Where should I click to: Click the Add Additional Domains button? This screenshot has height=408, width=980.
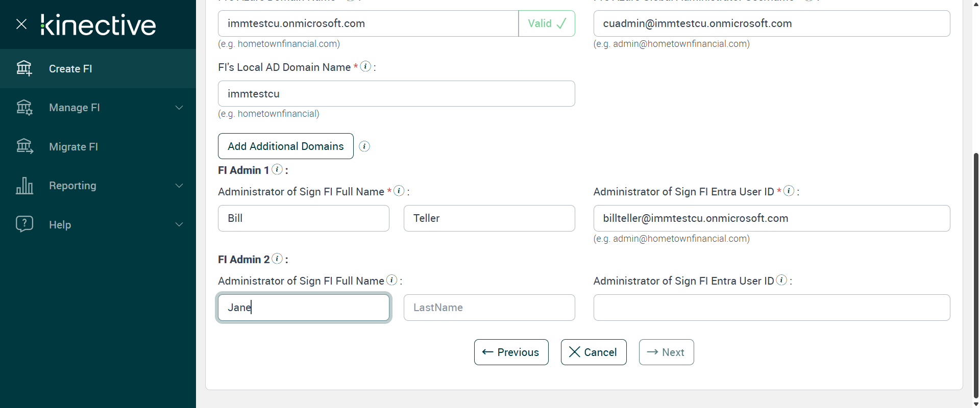tap(285, 146)
